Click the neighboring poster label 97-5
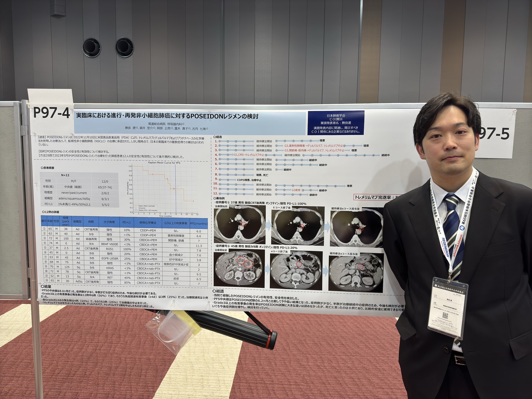Viewport: 532px width, 399px height. (x=493, y=134)
